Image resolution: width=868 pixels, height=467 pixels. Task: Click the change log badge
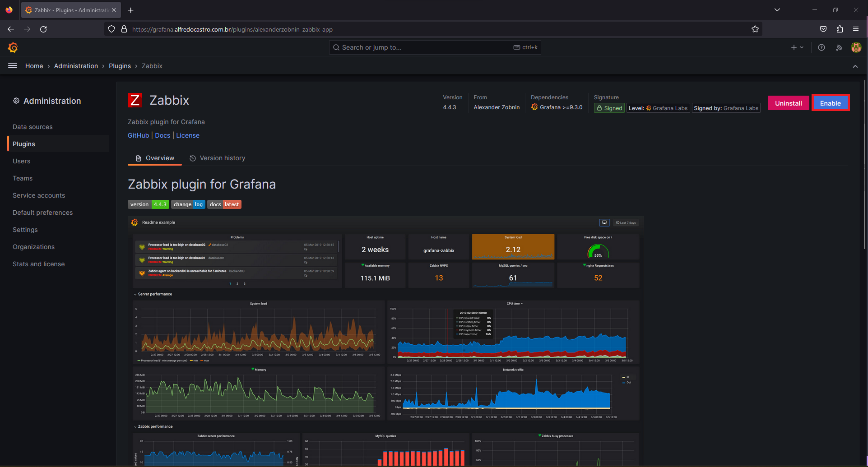click(x=188, y=204)
